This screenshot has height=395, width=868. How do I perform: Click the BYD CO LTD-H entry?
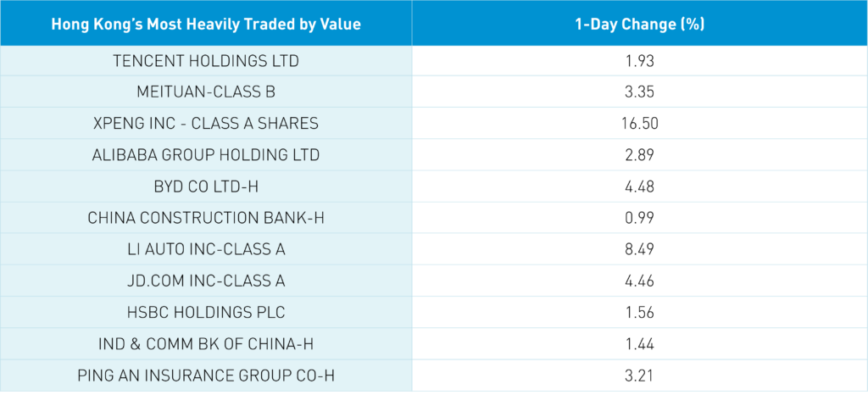coord(206,186)
